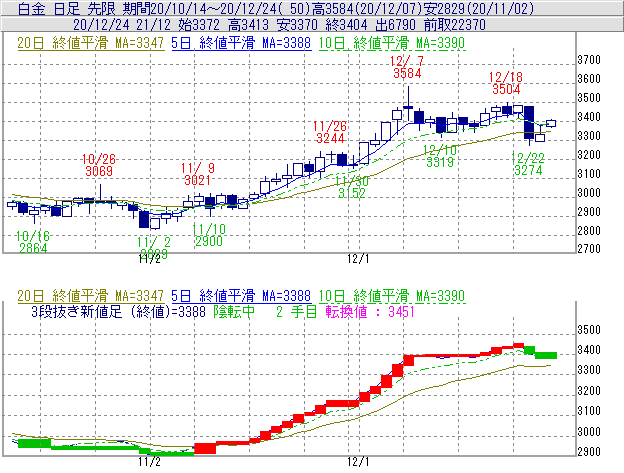The image size is (624, 473).
Task: Click the 11/10 2900 low label
Action: [209, 235]
